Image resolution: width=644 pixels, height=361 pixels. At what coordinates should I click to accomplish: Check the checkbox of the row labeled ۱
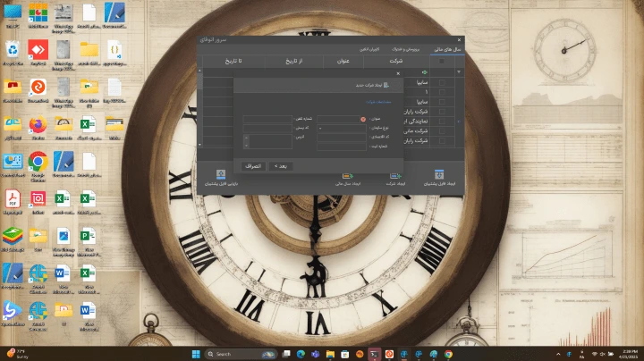click(442, 92)
